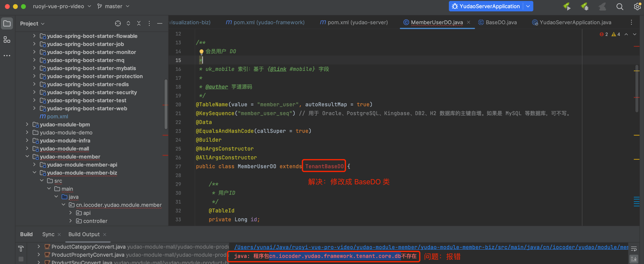This screenshot has width=644, height=264.
Task: Click the Run application icon in toolbar
Action: coord(567,6)
